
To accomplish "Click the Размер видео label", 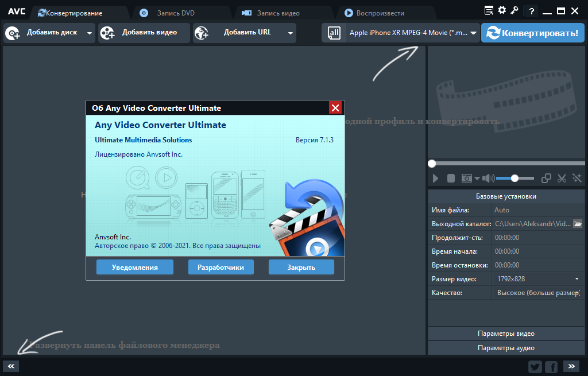I will (x=454, y=280).
